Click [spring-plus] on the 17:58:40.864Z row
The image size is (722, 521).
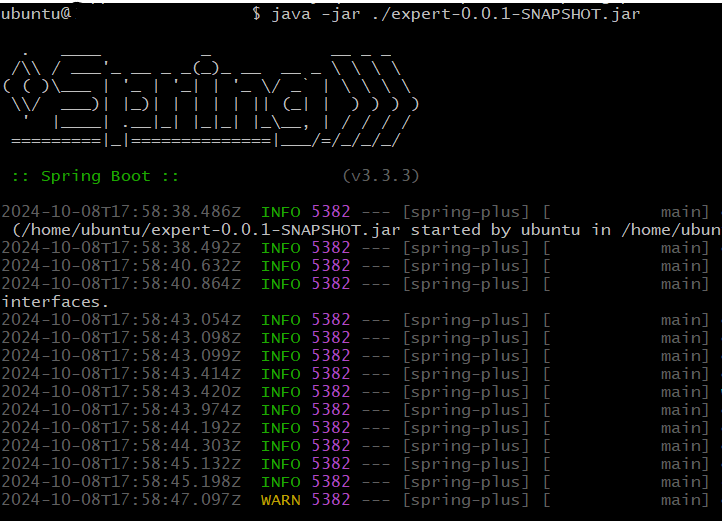pos(466,284)
